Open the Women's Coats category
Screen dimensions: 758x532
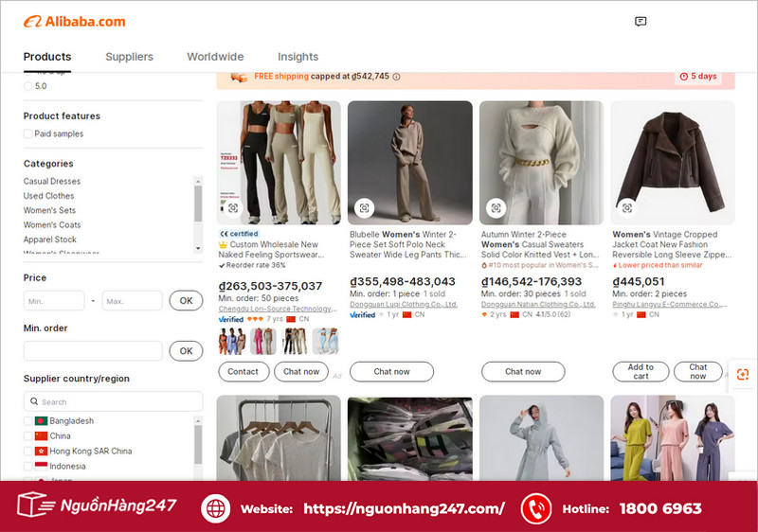[x=52, y=224]
